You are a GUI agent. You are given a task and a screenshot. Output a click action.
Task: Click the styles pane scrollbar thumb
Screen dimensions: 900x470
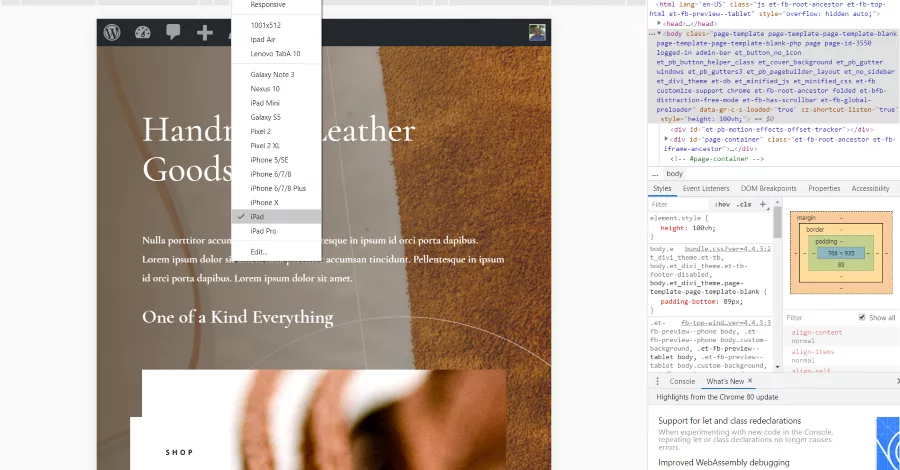[777, 222]
